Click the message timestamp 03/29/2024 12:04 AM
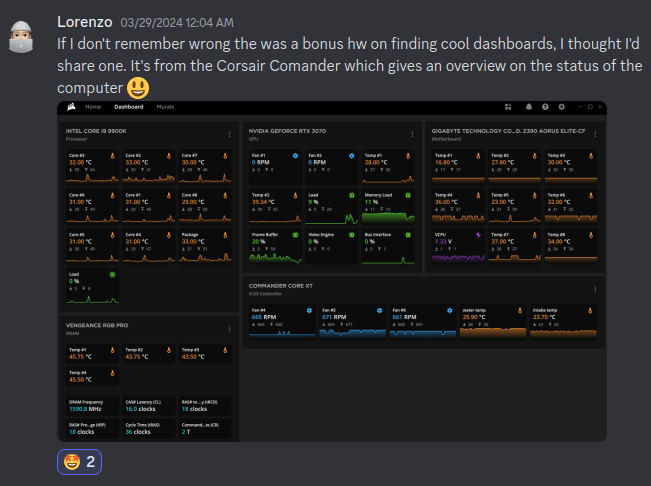 (x=177, y=23)
